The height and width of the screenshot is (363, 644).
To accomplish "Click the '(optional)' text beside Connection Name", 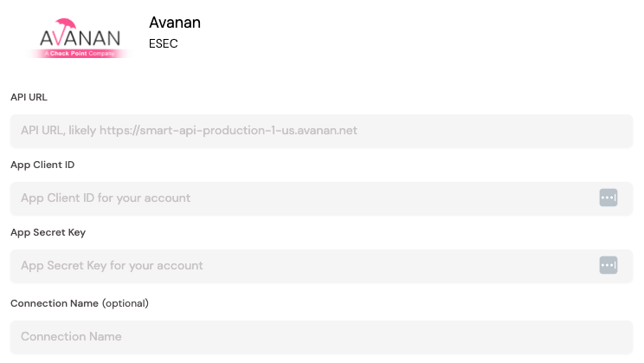I will point(126,303).
